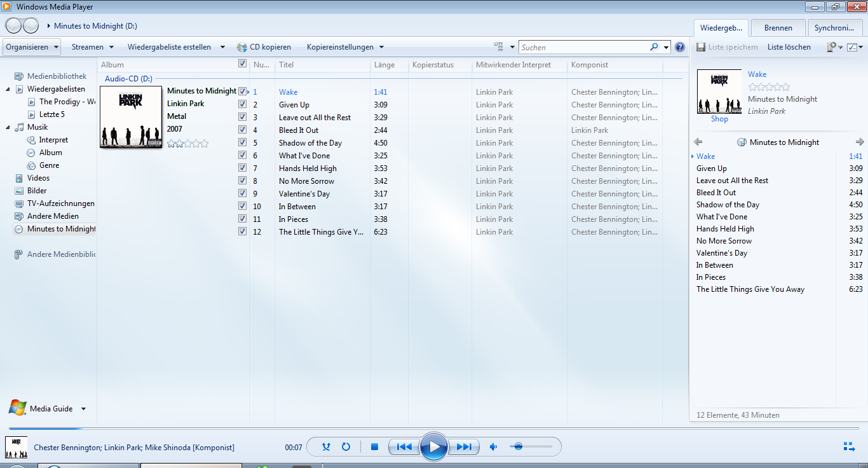
Task: Open the list options checkmark icon
Action: pyautogui.click(x=852, y=47)
